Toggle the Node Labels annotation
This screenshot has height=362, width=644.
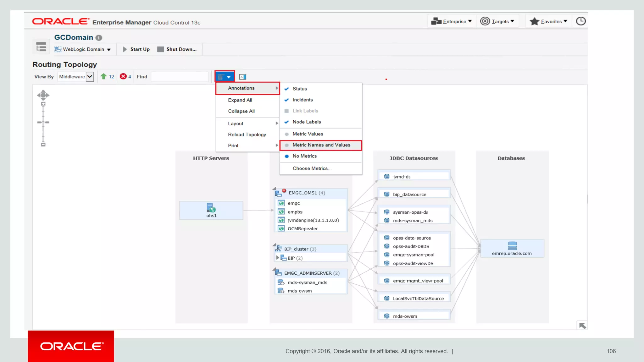click(306, 122)
